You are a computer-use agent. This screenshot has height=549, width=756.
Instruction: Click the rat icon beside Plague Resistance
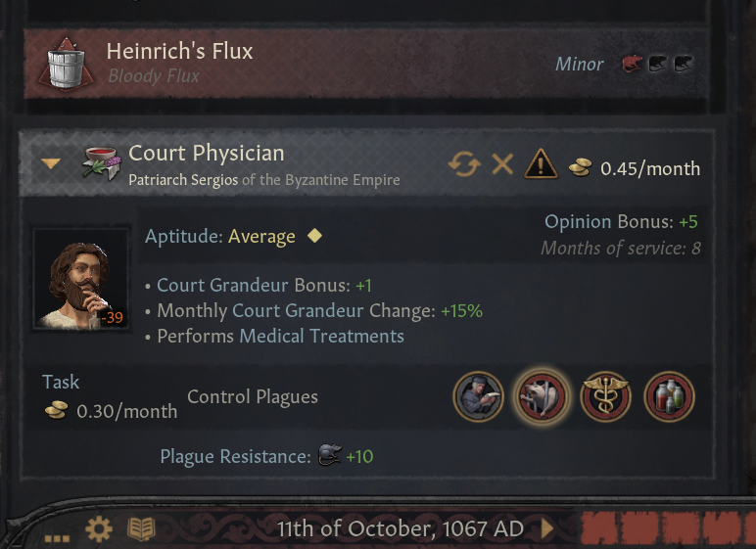(x=329, y=456)
